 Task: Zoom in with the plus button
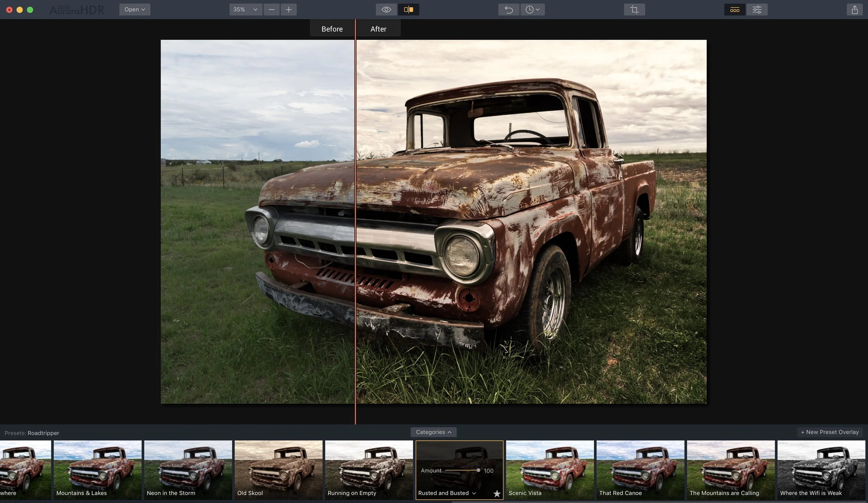coord(289,10)
